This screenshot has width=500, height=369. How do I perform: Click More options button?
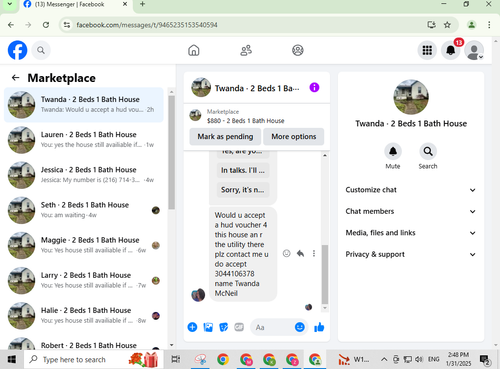(293, 137)
